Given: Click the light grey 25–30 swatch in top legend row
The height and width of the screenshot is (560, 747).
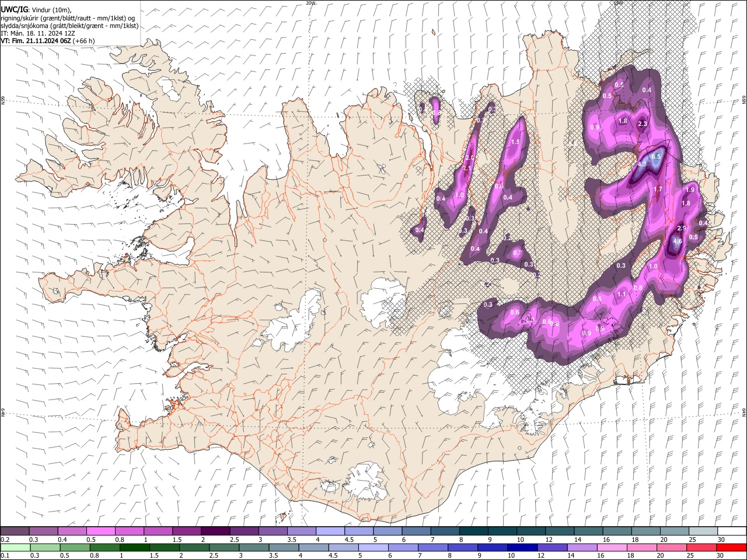Looking at the screenshot, I should pos(703,531).
